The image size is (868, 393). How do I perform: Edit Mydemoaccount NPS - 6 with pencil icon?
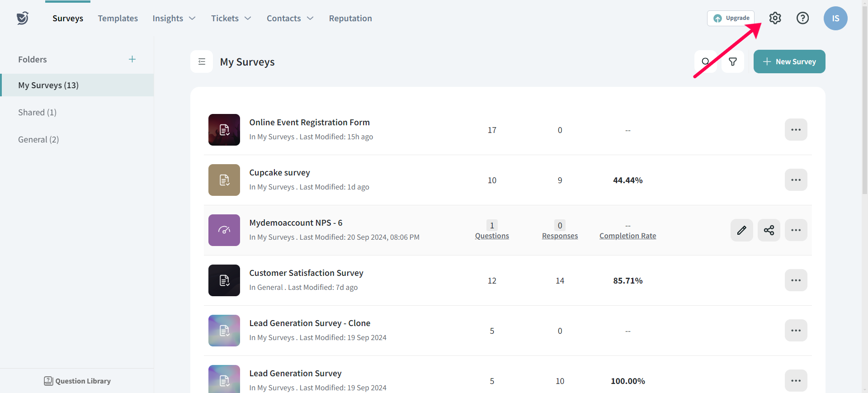tap(741, 230)
